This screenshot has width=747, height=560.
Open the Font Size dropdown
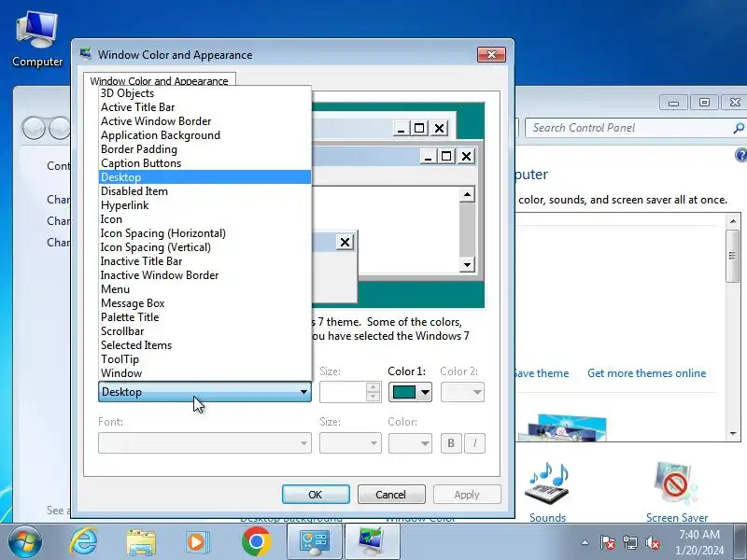(350, 442)
